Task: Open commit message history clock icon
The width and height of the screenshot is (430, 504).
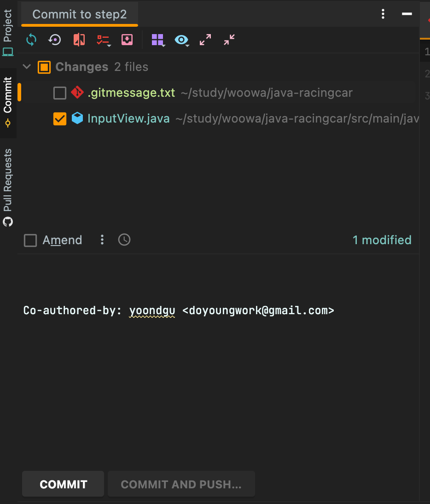Action: (124, 240)
